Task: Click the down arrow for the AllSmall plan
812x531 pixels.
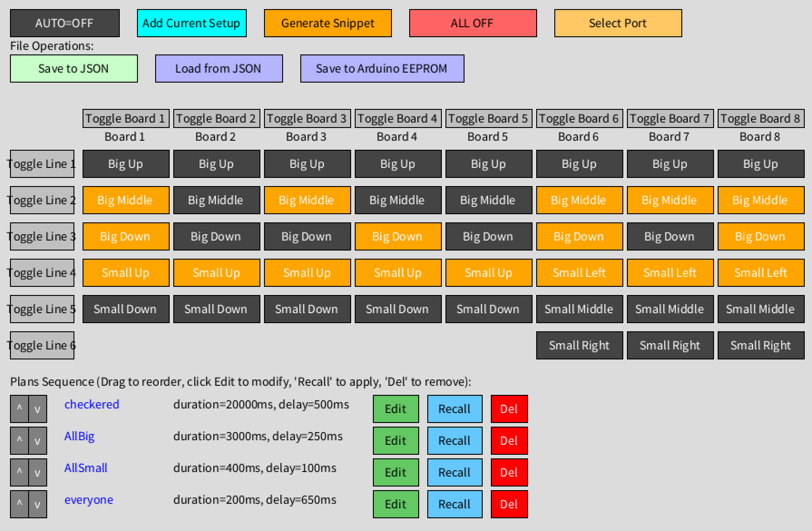Action: click(x=38, y=472)
